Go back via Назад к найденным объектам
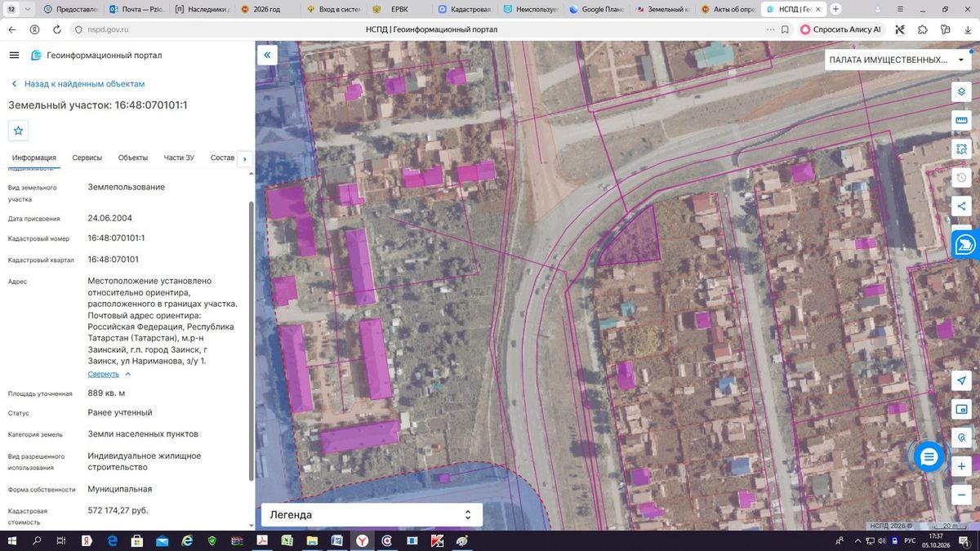This screenshot has height=551, width=980. tap(78, 84)
